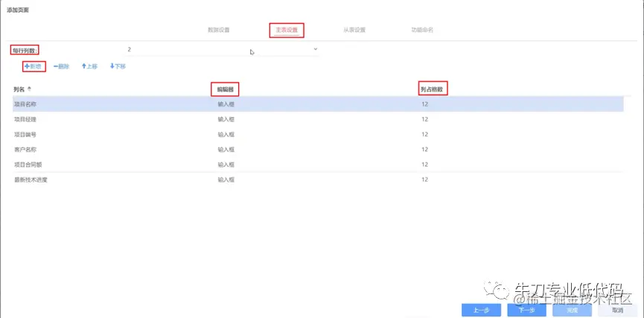Expand the 每行列数 dropdown arrow

point(316,49)
